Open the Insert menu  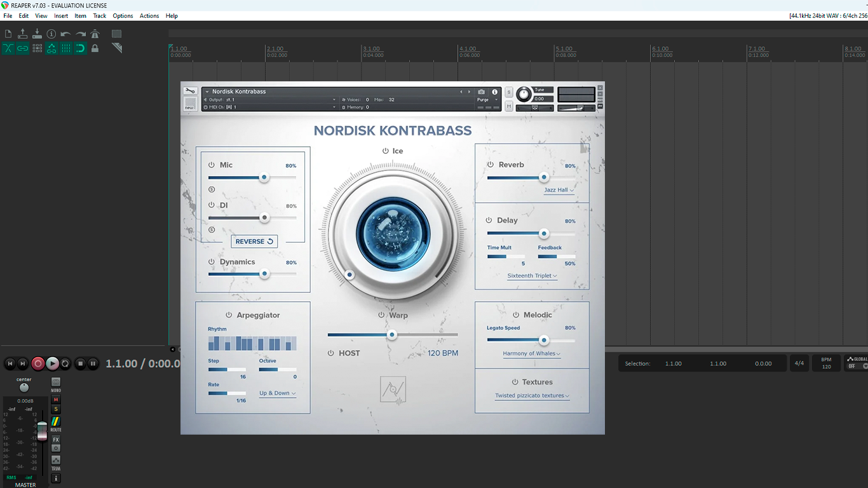pos(61,16)
